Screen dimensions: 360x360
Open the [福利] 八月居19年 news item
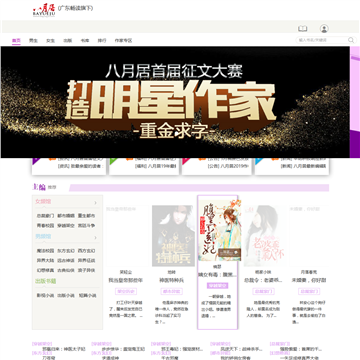[155, 166]
